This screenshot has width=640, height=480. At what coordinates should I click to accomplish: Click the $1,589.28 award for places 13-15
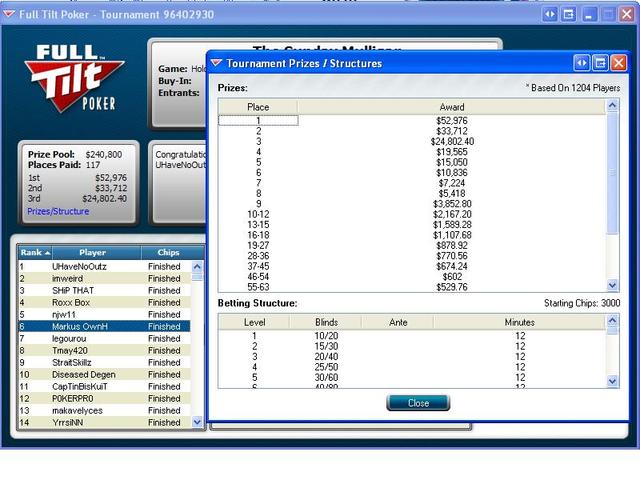[x=451, y=225]
